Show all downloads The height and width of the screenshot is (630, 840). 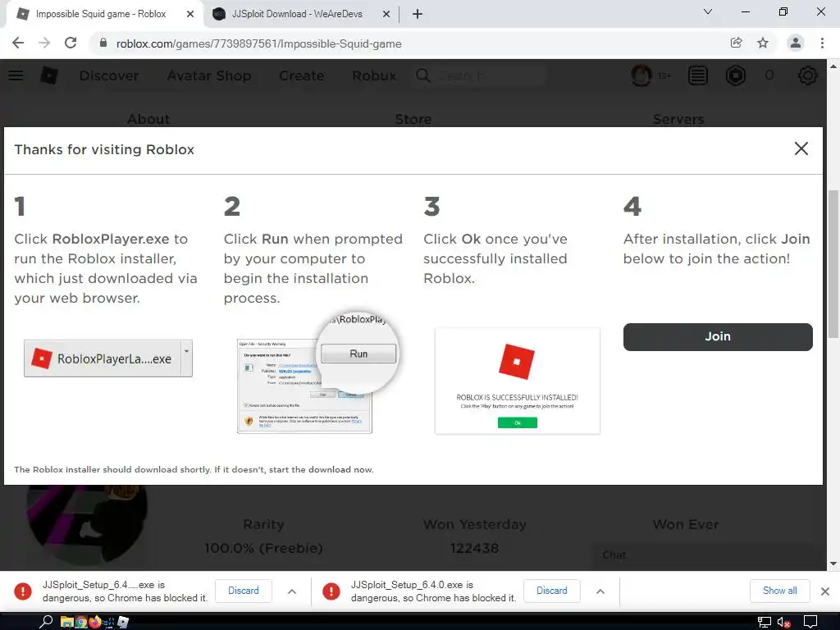point(779,591)
